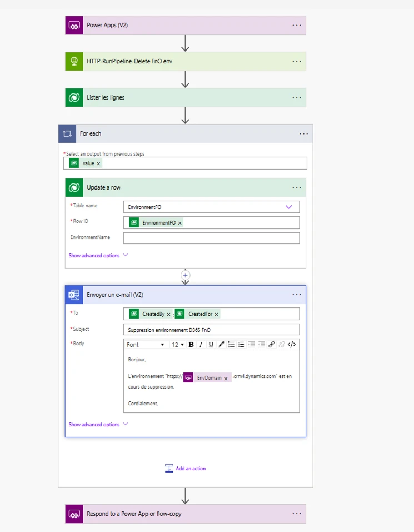Open the font size 12 dropdown
The image size is (414, 532).
(178, 345)
